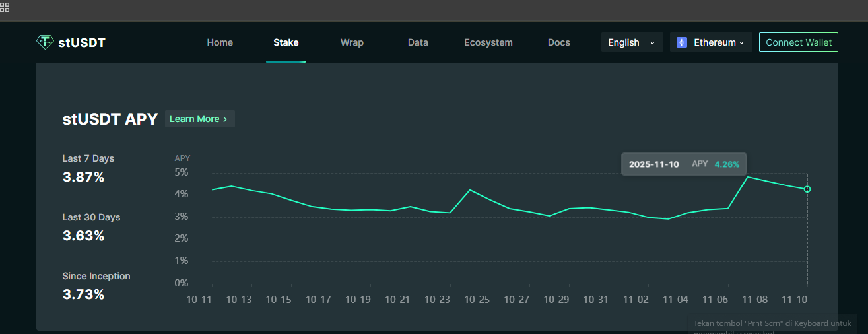
Task: Click the 10-13 date axis label
Action: click(x=239, y=300)
